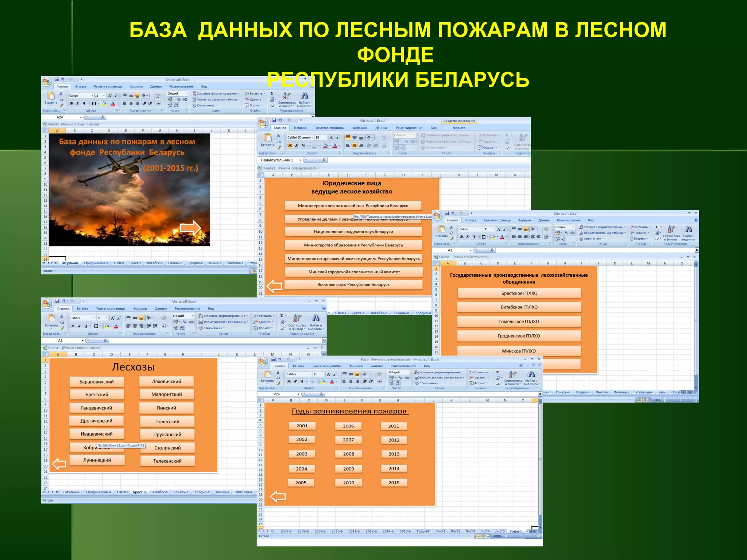
Task: Click the formula bar input in the База window
Action: coord(431,394)
